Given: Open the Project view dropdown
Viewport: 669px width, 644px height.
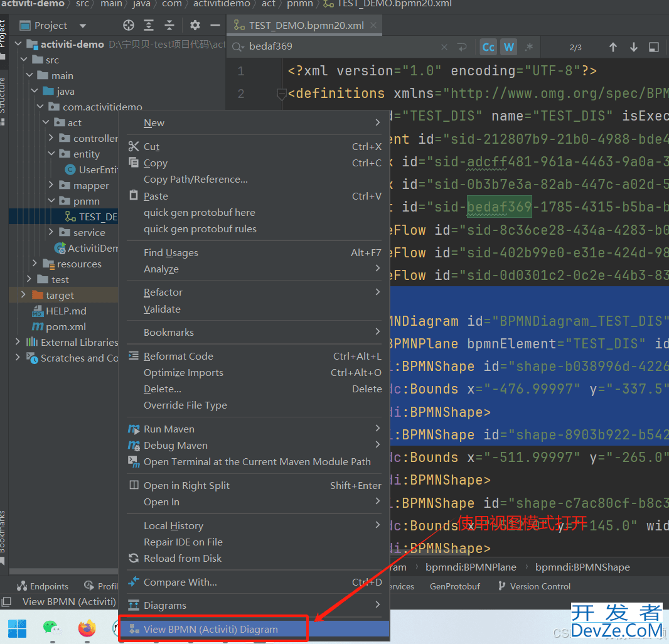Looking at the screenshot, I should tap(83, 26).
